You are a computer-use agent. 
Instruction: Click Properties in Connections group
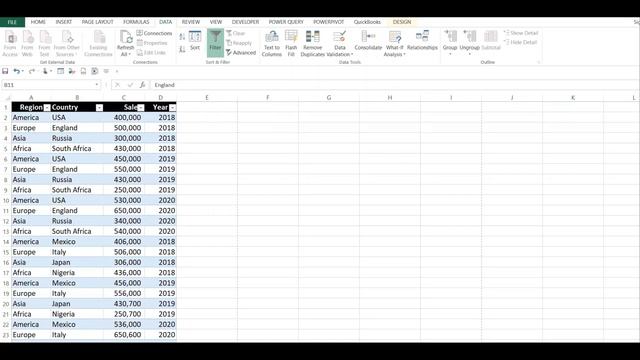pos(152,43)
